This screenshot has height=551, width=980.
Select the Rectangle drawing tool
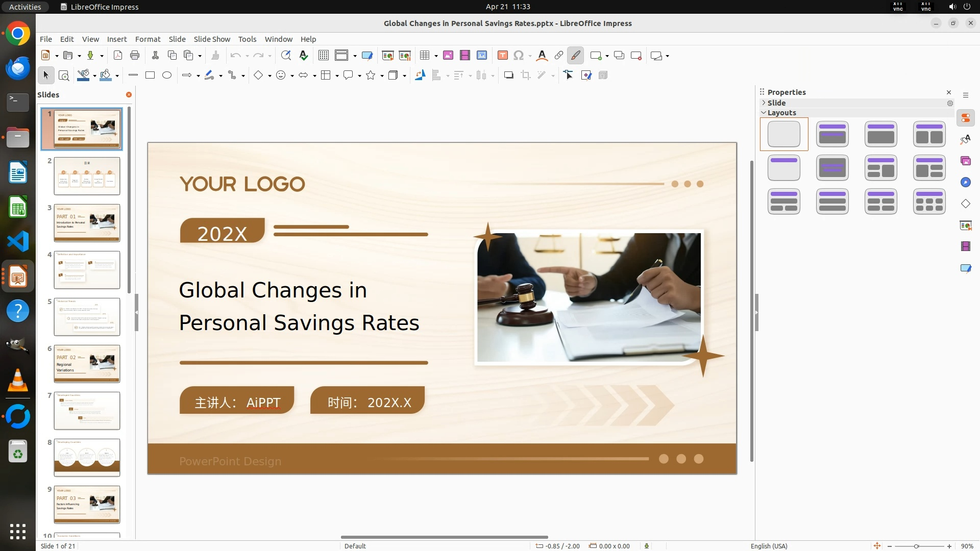150,76
